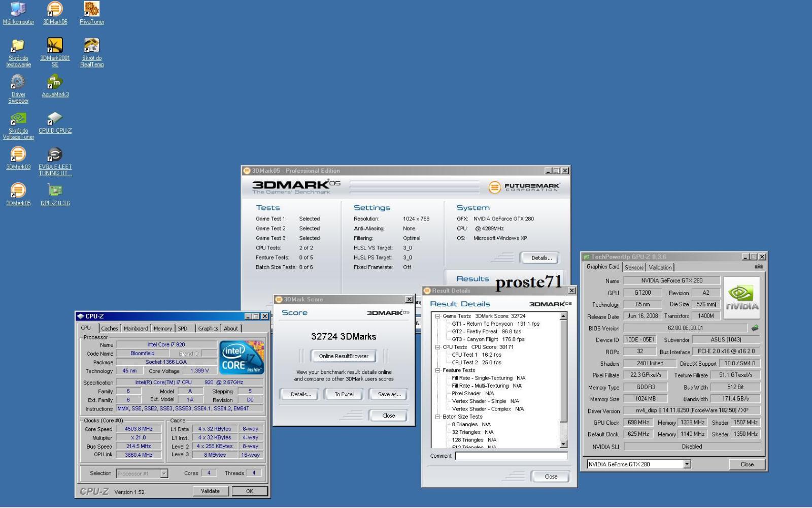Viewport: 812px width, 508px height.
Task: Click the CPU-Z title bar icon
Action: point(80,316)
